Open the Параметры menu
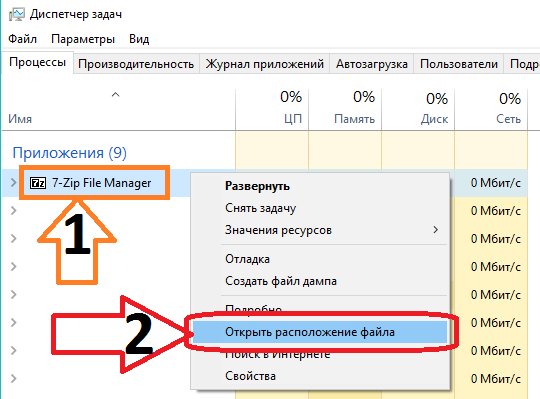 (x=83, y=39)
